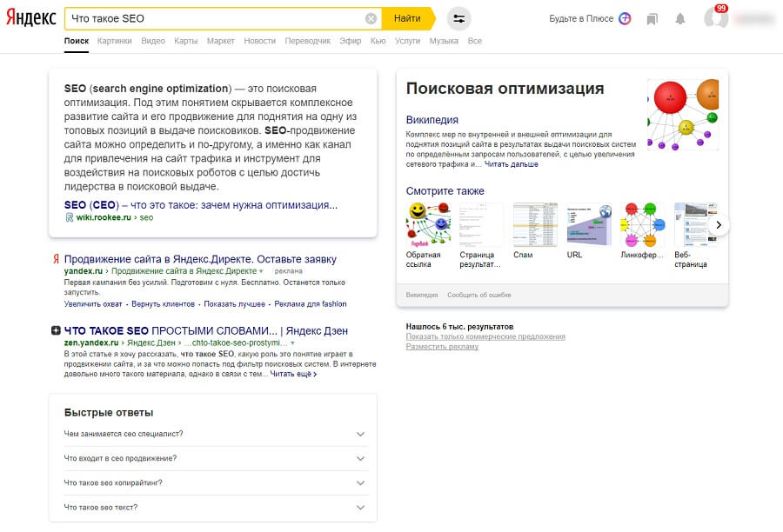Open bookmarks collection icon
Screen dimensions: 783x532
[652, 19]
